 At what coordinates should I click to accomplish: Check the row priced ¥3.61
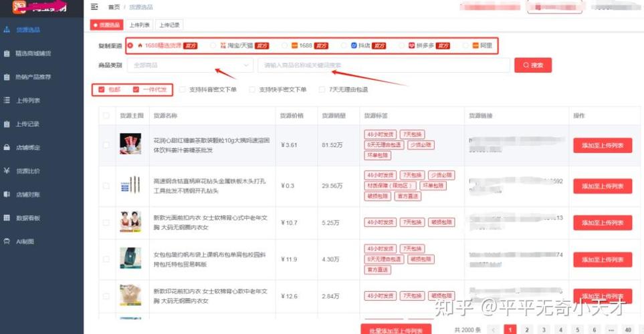click(x=106, y=145)
